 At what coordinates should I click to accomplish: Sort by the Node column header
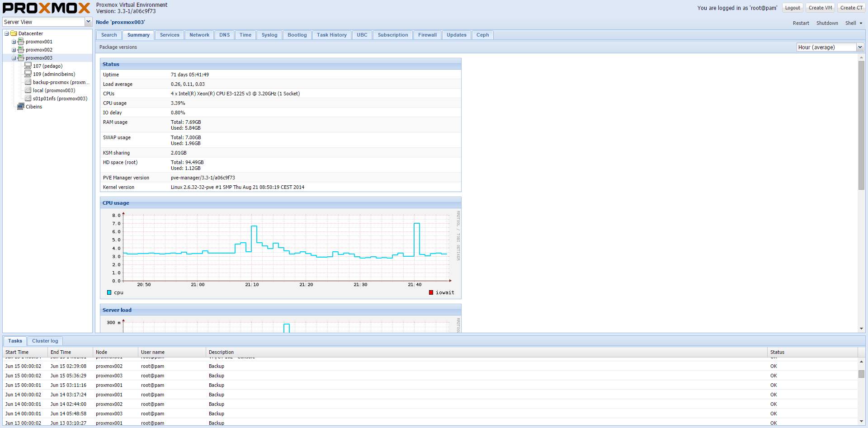coord(116,352)
